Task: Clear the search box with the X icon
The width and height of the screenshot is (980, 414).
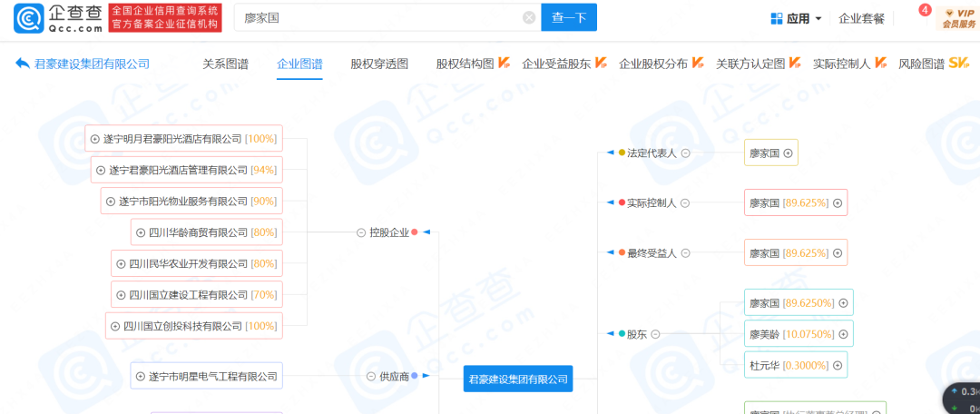Action: (x=529, y=17)
